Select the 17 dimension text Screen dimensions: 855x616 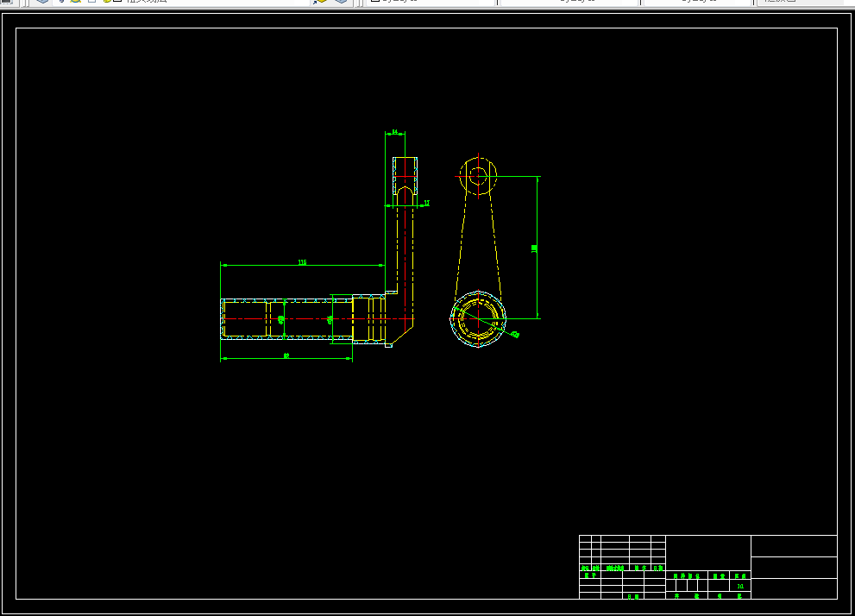(426, 203)
